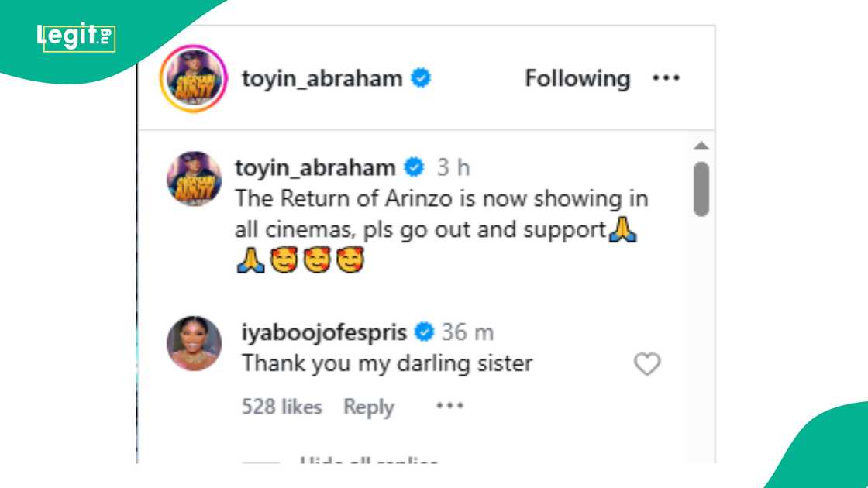Screen dimensions: 868x488
Task: Click the verified badge beside iyaboojofespris
Action: coord(422,332)
